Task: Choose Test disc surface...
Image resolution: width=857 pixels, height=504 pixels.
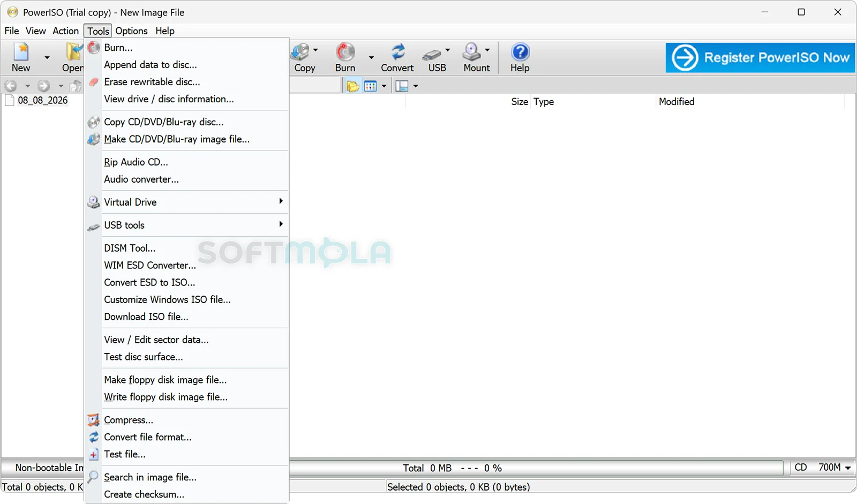Action: 186,357
